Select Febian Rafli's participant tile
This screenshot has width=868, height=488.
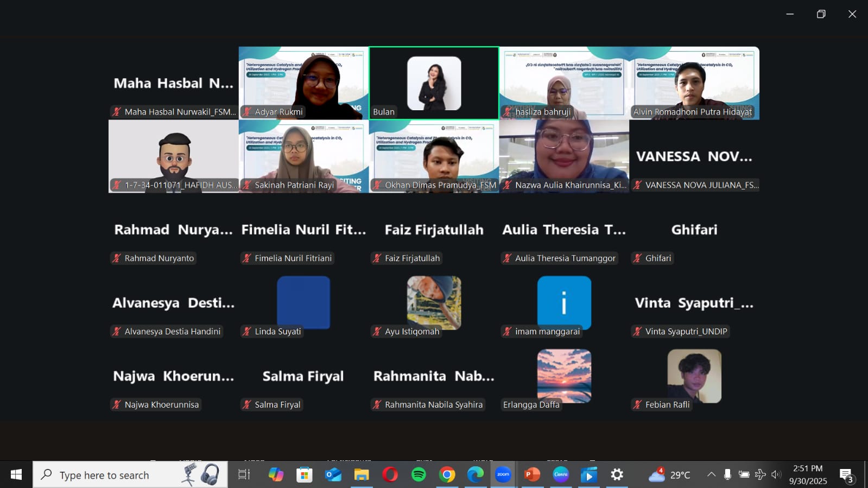coord(694,376)
